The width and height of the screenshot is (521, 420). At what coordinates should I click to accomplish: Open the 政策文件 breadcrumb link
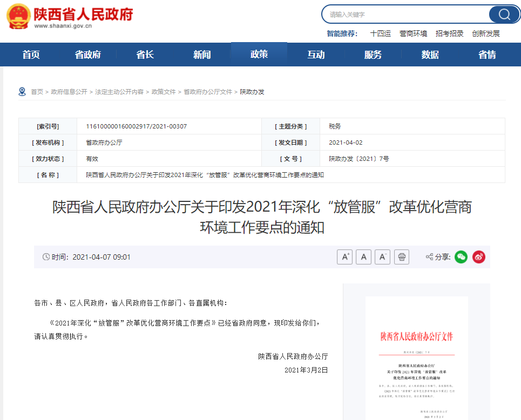coord(164,92)
